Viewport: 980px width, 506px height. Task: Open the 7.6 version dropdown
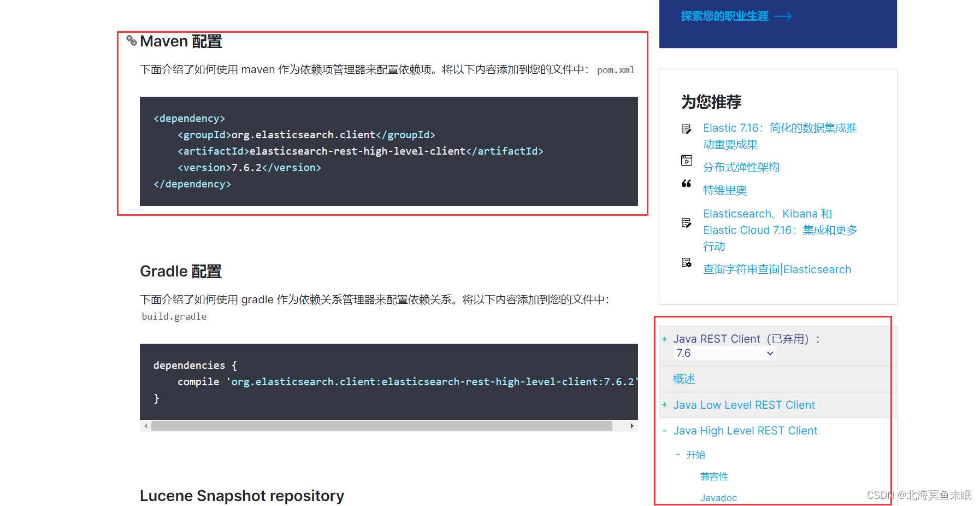coord(725,354)
